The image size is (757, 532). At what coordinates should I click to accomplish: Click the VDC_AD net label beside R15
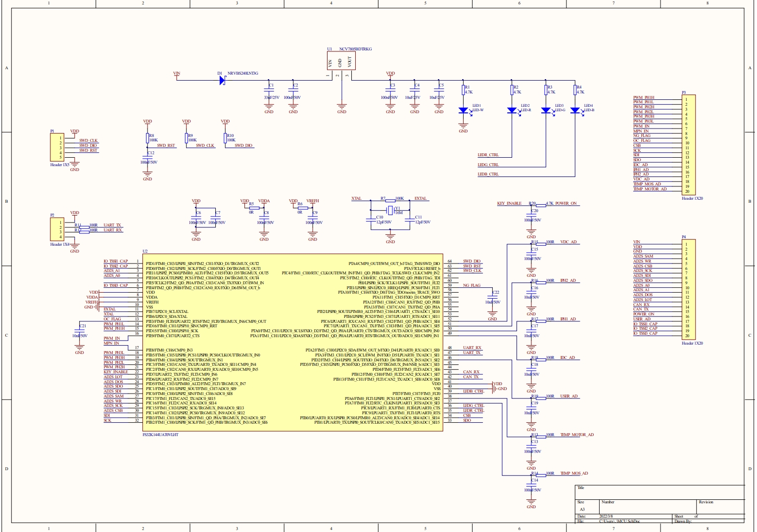[568, 242]
